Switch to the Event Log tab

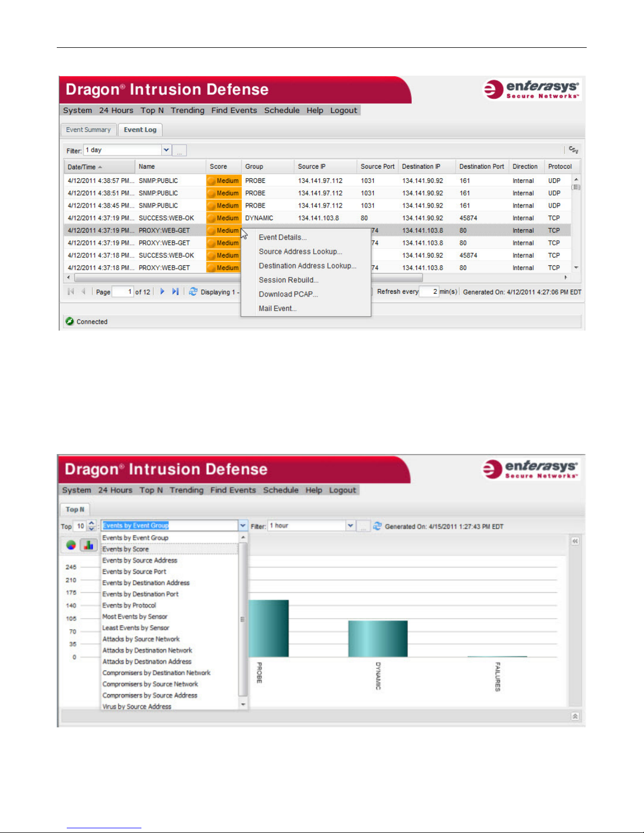[x=140, y=130]
